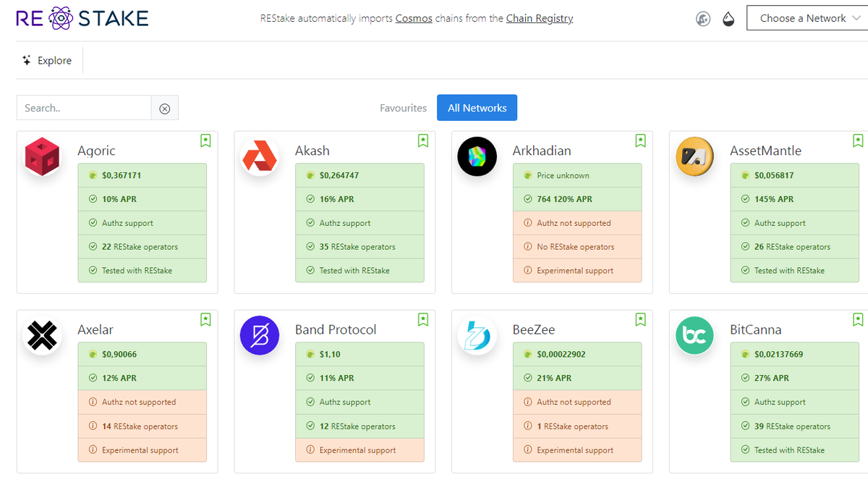Open the BeeZee network title
Viewport: 868px width, 480px height.
tap(534, 329)
